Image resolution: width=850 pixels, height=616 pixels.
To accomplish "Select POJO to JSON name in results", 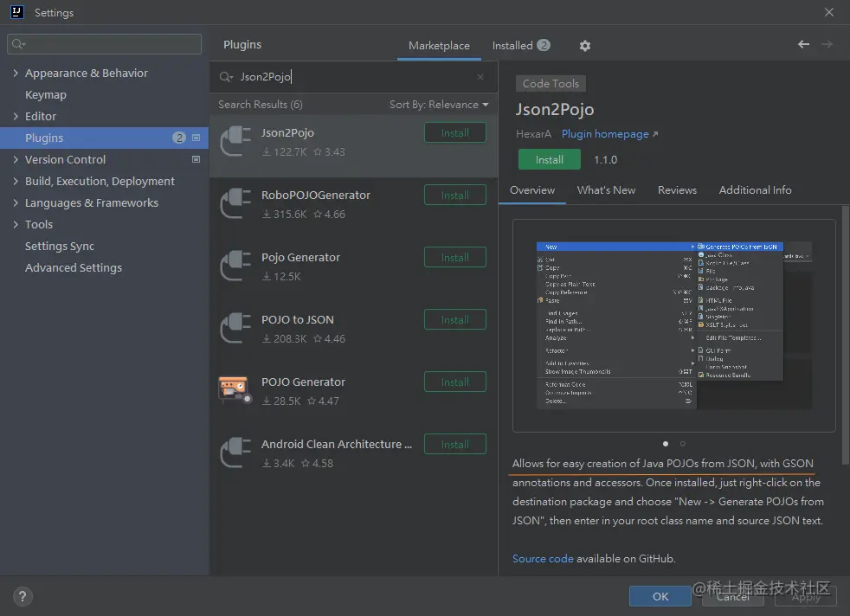I will pyautogui.click(x=298, y=319).
